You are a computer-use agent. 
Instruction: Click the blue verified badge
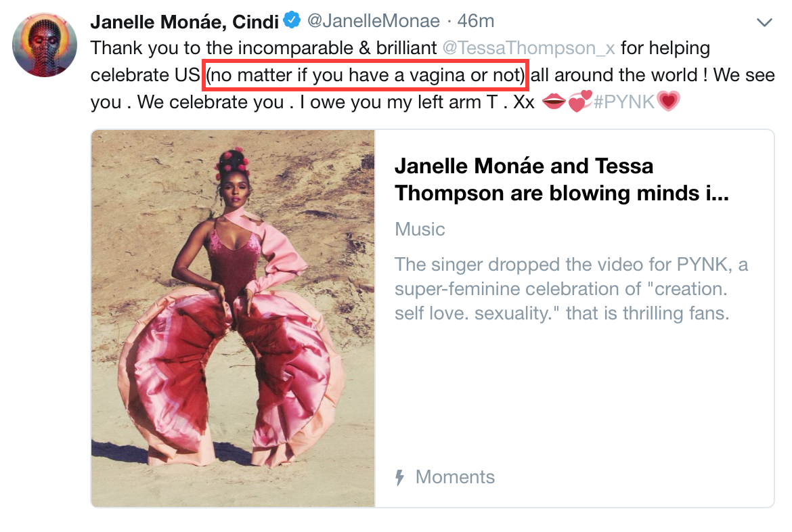click(x=292, y=21)
